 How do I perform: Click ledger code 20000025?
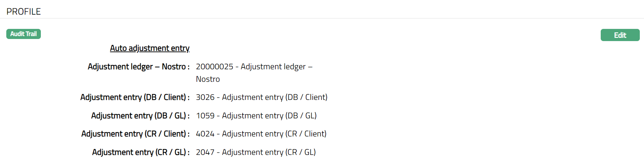tap(214, 66)
